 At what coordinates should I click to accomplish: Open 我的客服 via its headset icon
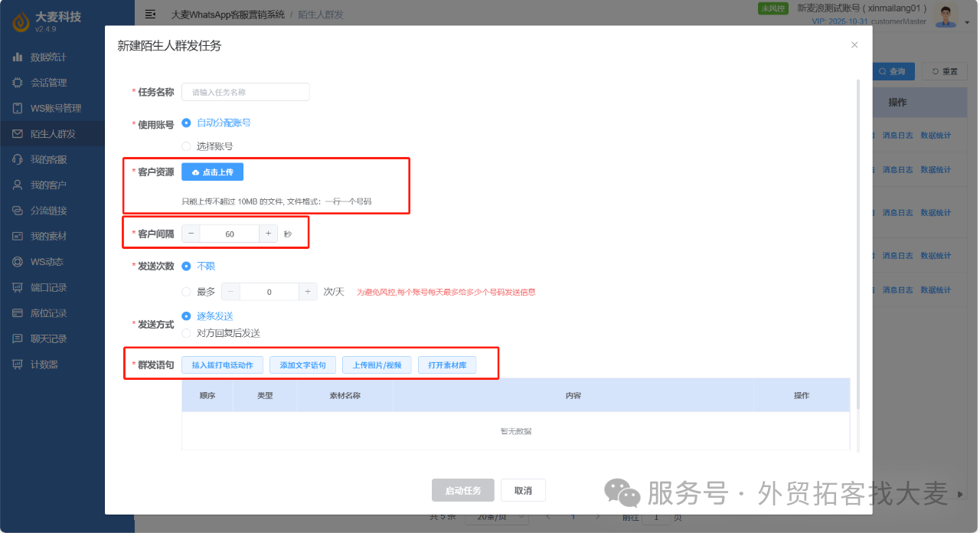18,159
